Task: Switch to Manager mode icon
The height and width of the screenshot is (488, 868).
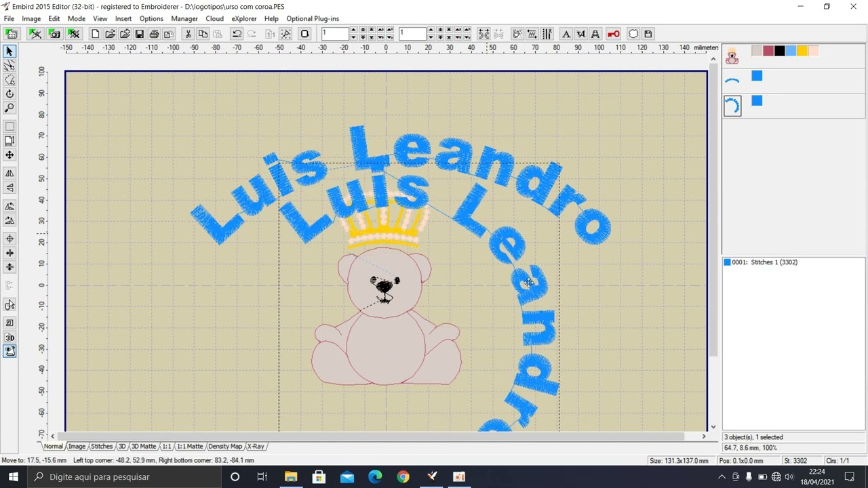Action: pyautogui.click(x=12, y=34)
